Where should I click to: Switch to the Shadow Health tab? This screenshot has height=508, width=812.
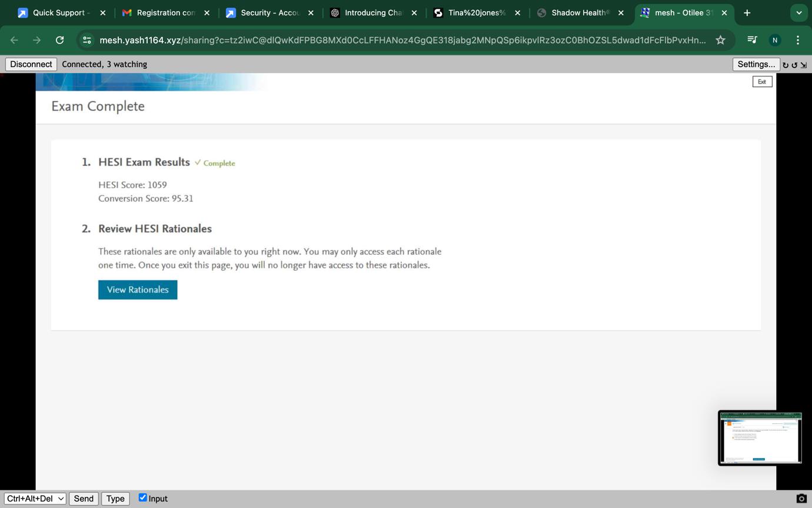[x=580, y=12]
